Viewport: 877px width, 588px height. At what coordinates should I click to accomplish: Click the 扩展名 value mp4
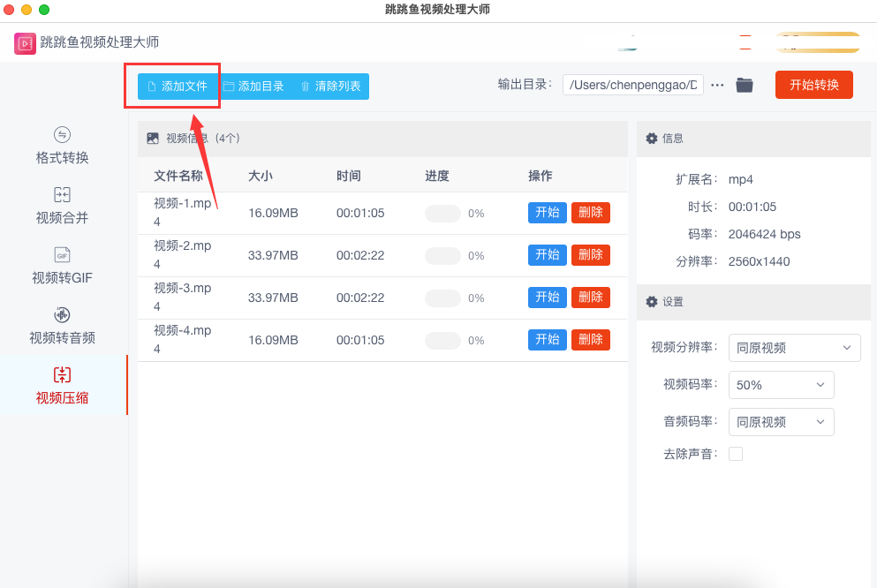[x=740, y=179]
